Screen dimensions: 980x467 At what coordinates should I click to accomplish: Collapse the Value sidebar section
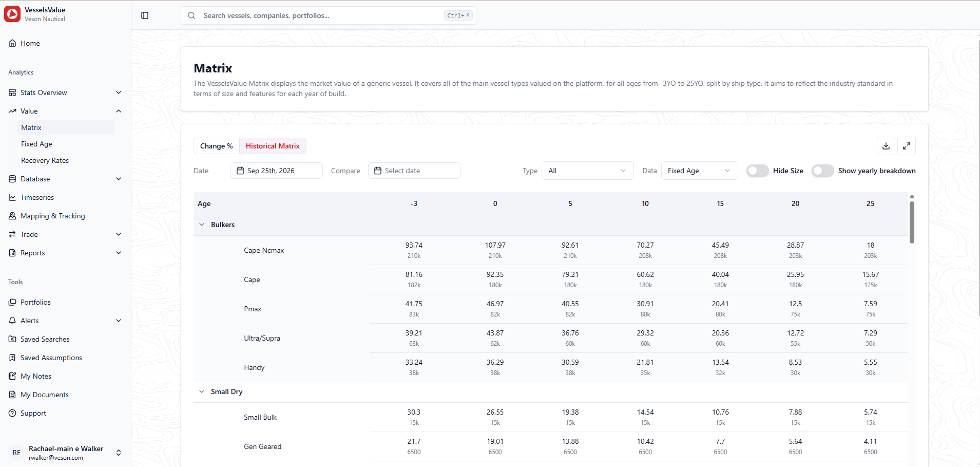pos(65,111)
